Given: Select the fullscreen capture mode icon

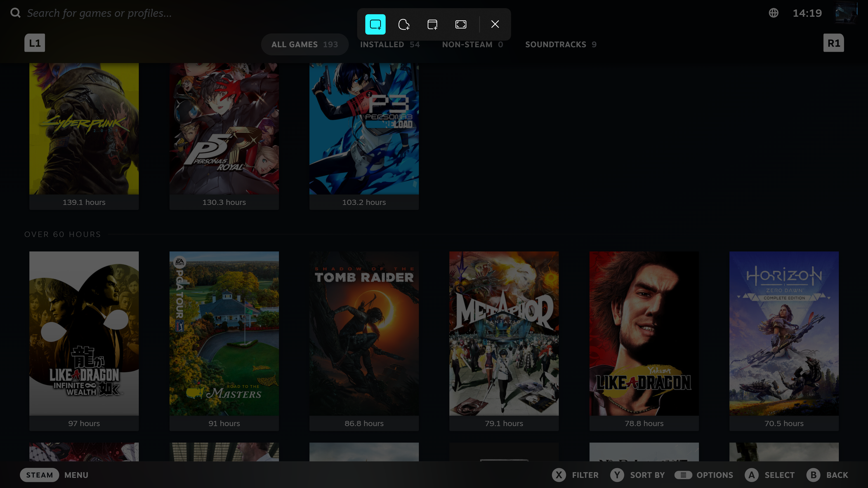Looking at the screenshot, I should coord(461,24).
